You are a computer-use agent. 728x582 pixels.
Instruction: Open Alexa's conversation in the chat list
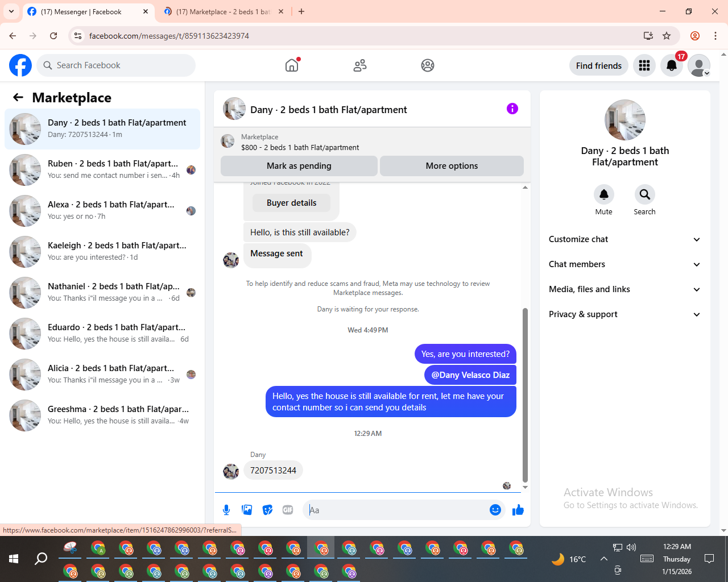[102, 211]
